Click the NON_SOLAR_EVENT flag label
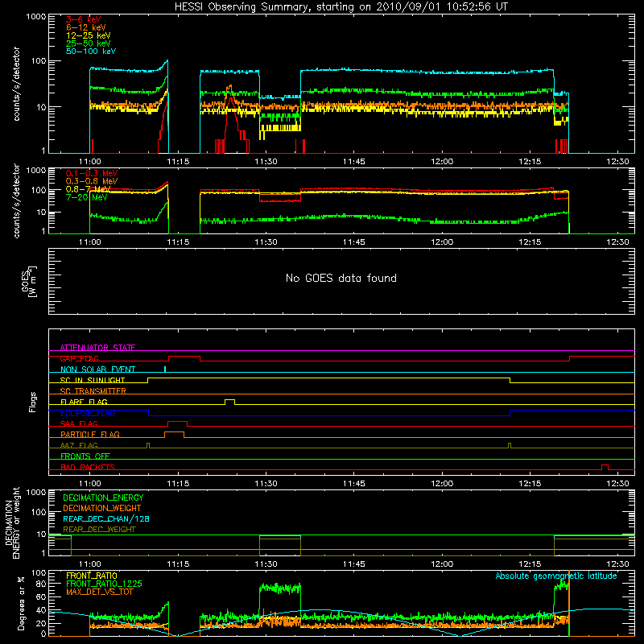Viewport: 644px width, 644px height. [97, 369]
